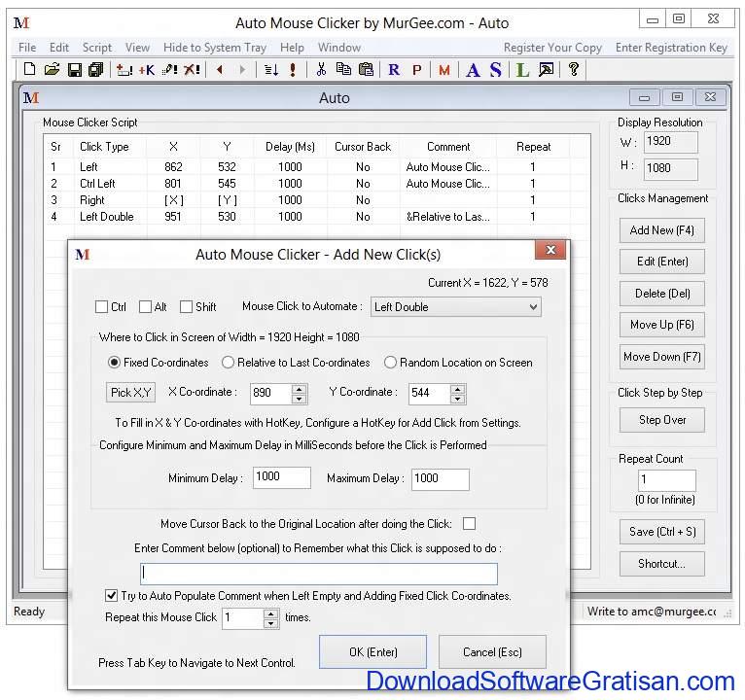Click the Pick X,Y button
This screenshot has height=700, width=745.
pos(130,392)
